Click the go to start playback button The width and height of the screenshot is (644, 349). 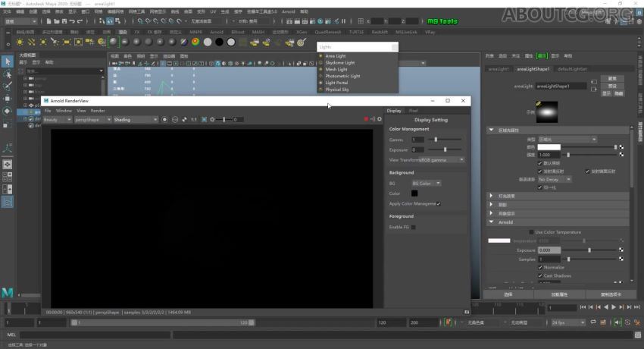point(583,307)
